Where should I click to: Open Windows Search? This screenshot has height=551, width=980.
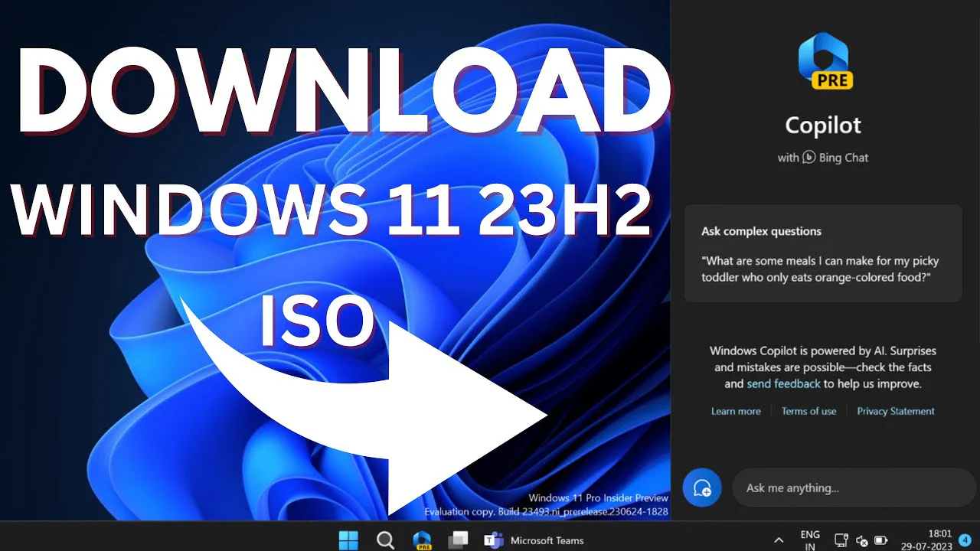[385, 540]
